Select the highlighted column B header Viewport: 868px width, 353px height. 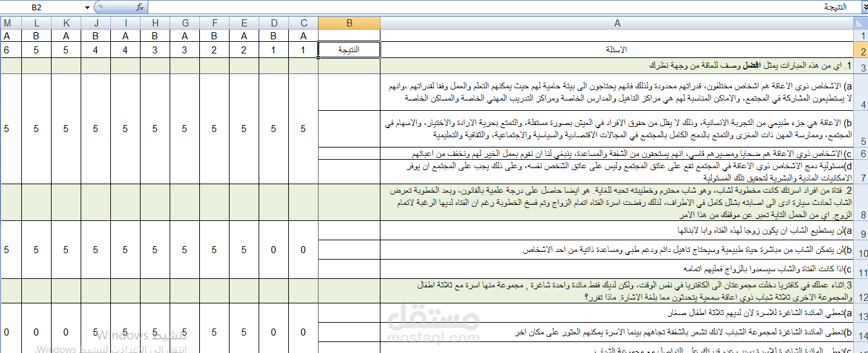349,23
